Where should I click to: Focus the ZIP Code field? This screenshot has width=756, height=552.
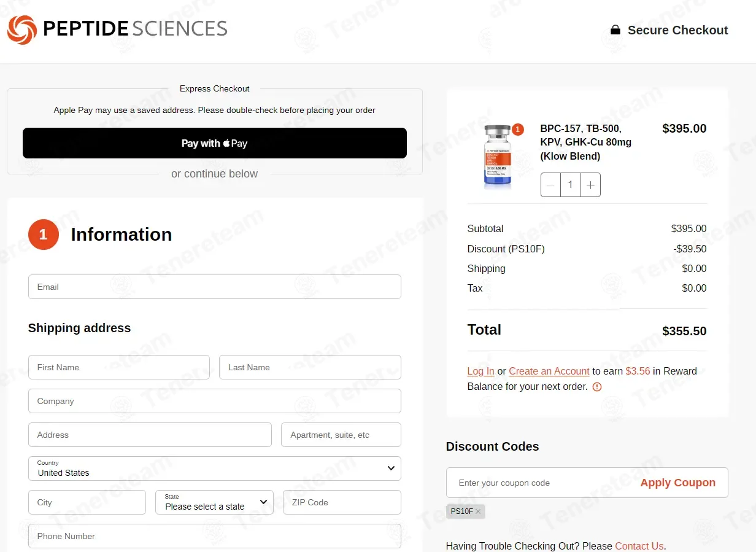[x=342, y=502]
